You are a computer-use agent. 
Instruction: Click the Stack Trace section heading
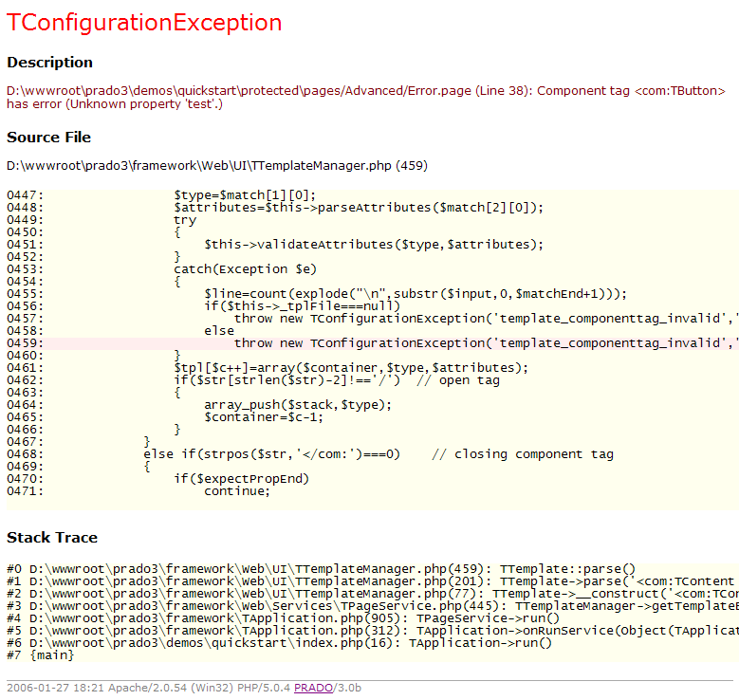tap(52, 538)
